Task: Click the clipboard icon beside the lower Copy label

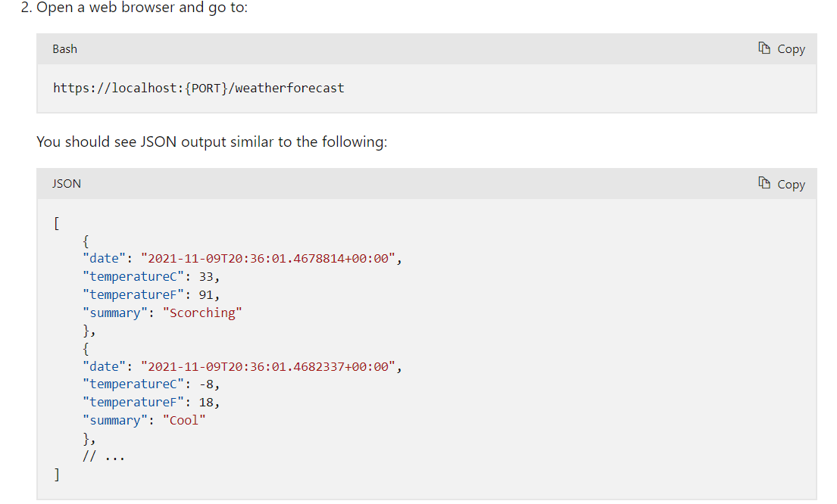Action: (x=764, y=183)
